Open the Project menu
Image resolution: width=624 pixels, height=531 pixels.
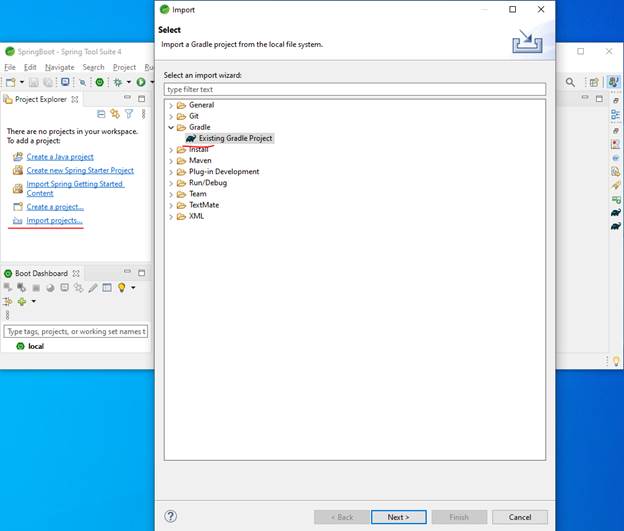tap(124, 67)
